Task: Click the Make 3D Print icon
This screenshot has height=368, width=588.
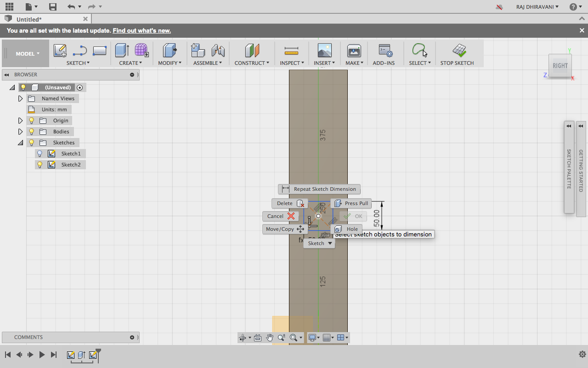Action: (x=354, y=50)
